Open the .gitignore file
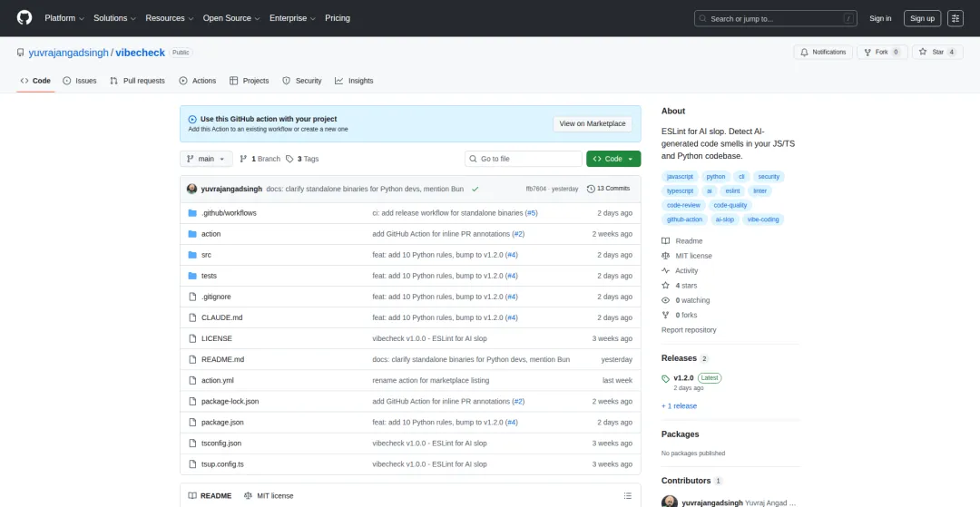The image size is (980, 507). click(x=216, y=297)
